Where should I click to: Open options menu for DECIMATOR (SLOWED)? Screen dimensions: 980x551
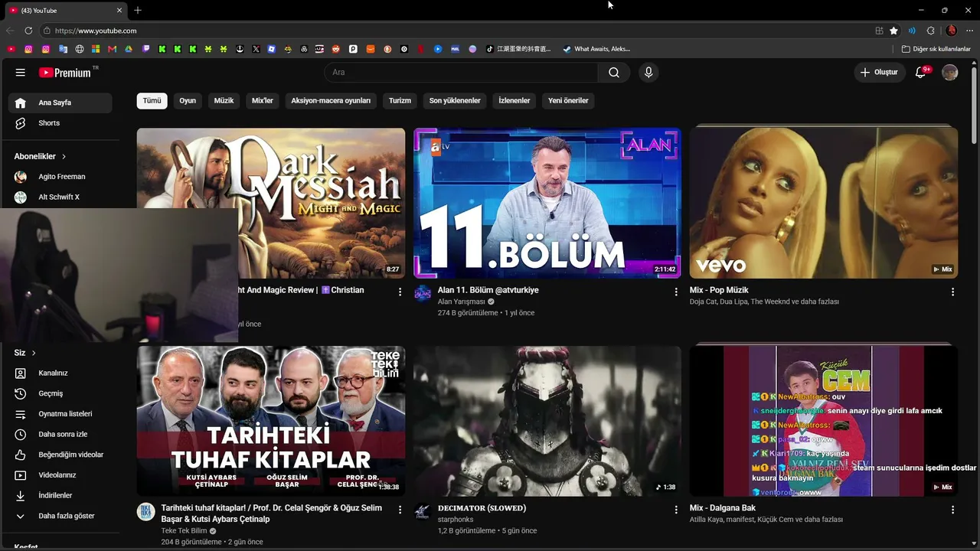676,510
